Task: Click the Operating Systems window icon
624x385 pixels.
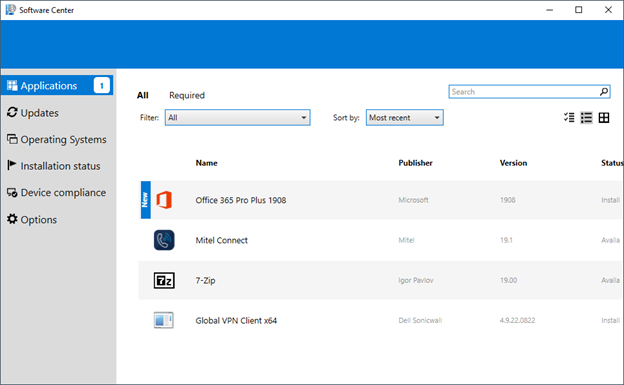Action: coord(12,139)
